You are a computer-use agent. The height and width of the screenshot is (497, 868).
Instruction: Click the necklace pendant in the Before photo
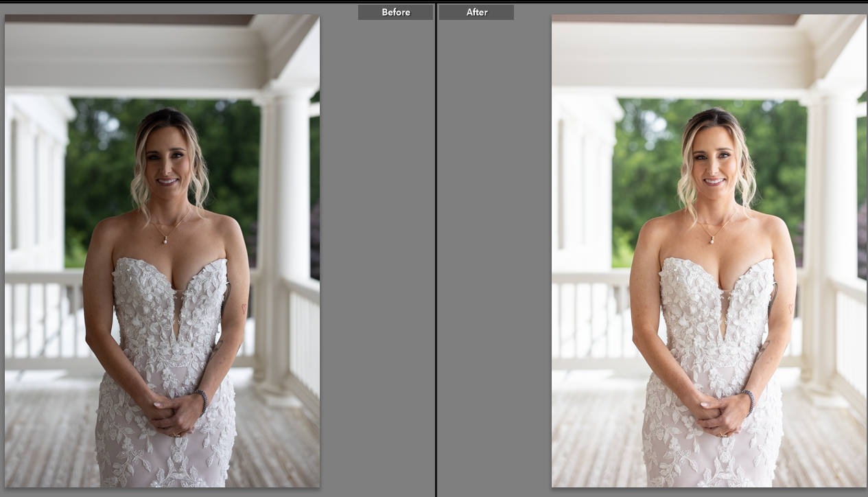164,240
